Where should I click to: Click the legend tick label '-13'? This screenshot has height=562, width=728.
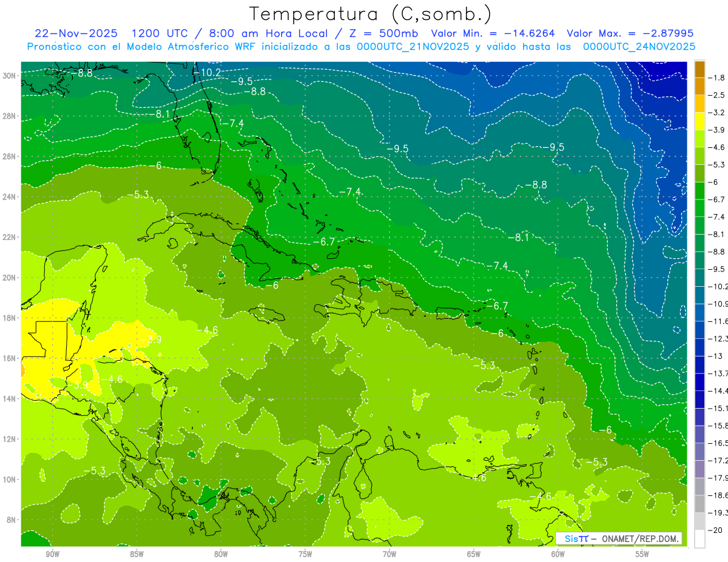716,356
